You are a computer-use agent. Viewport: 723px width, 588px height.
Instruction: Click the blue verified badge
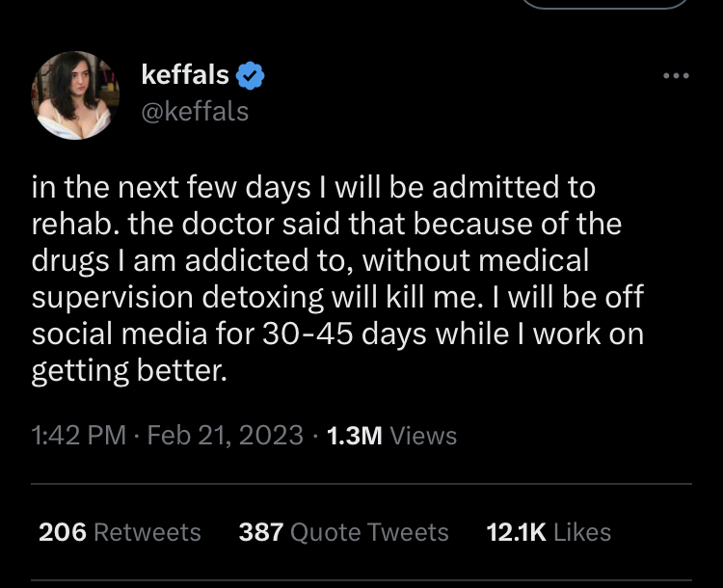point(251,75)
